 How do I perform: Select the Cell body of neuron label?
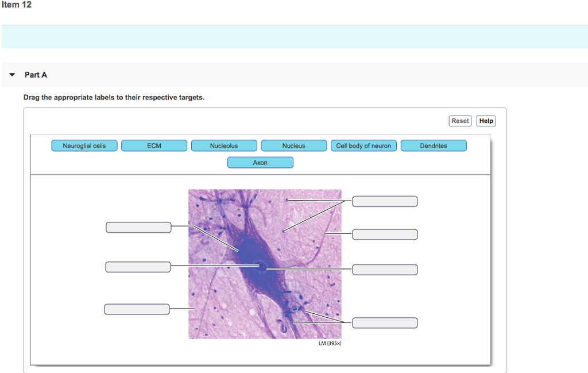point(363,146)
